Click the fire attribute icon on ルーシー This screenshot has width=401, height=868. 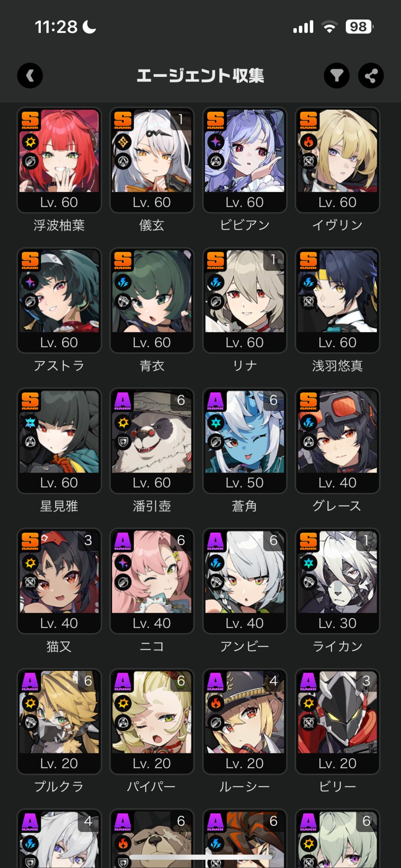[216, 703]
